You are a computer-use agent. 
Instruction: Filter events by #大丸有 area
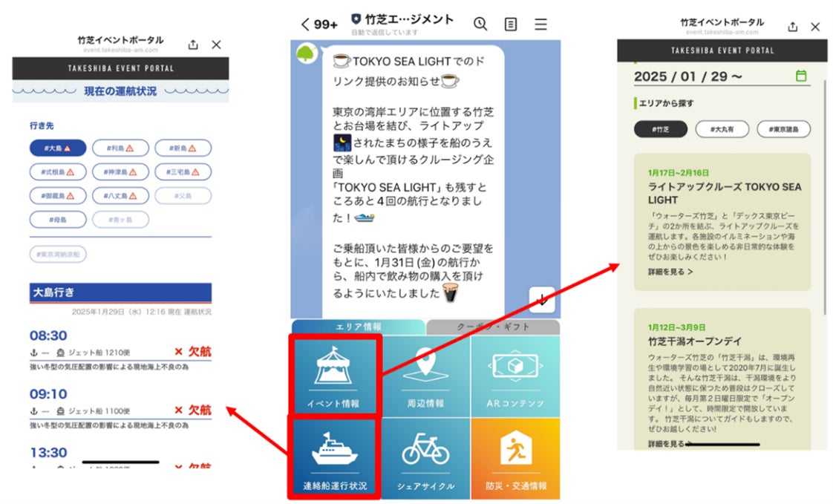[x=722, y=129]
